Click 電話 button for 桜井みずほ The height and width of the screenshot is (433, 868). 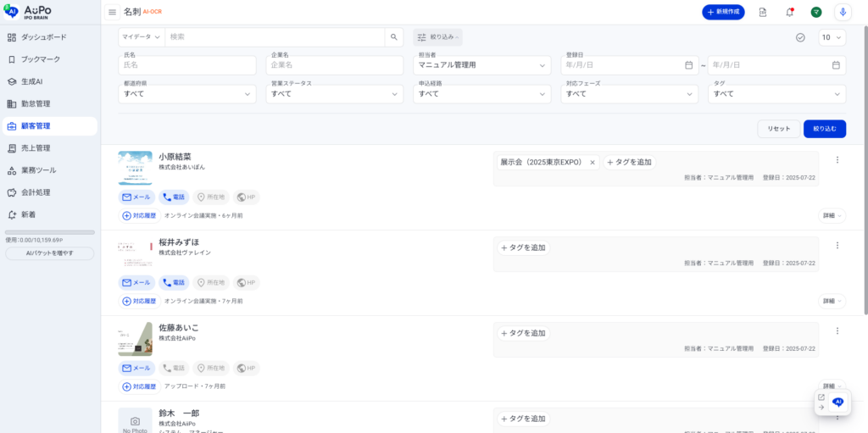pos(173,282)
